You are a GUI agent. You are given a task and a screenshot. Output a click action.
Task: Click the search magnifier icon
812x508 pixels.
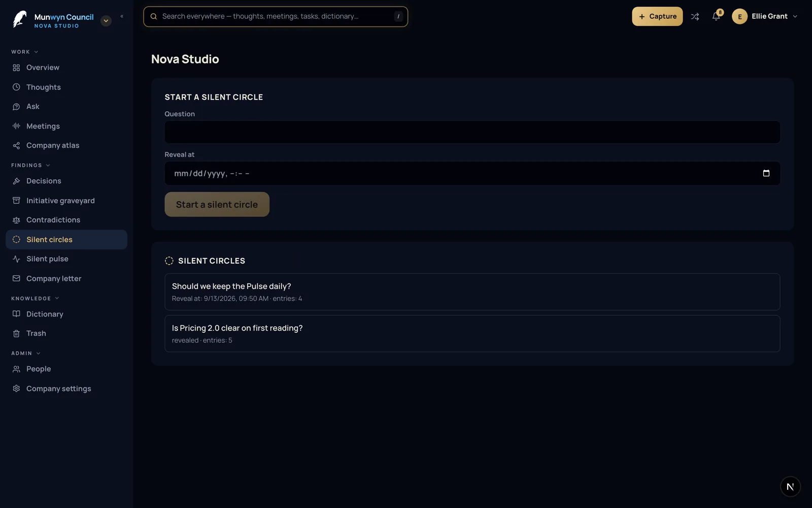click(x=154, y=16)
